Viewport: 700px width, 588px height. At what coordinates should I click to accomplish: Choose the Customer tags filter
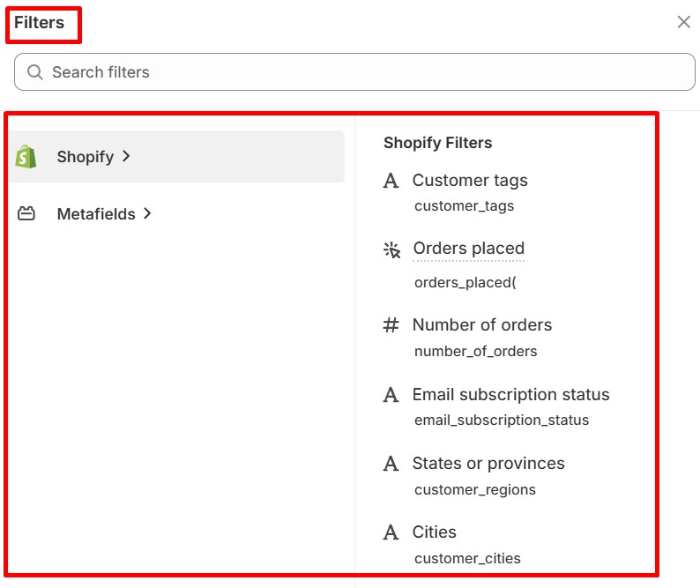(x=470, y=181)
